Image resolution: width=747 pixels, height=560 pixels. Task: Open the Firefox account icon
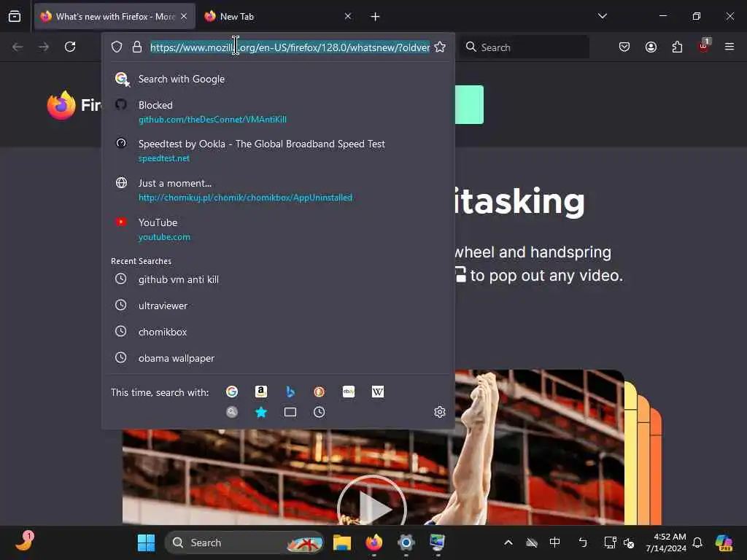(651, 47)
